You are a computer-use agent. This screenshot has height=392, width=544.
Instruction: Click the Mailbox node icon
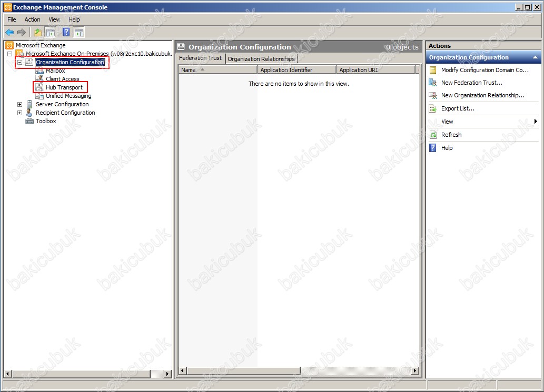click(39, 71)
